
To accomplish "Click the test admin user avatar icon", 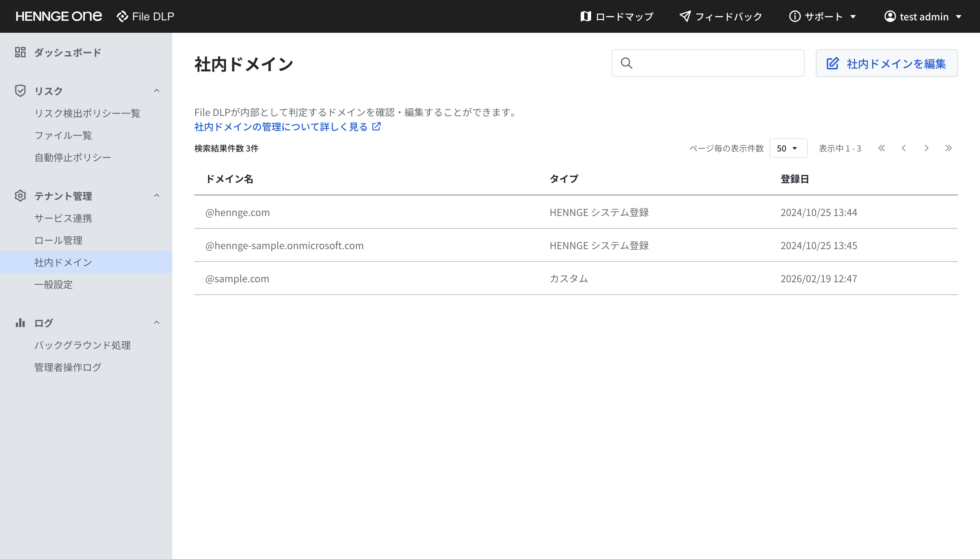I will pos(890,17).
